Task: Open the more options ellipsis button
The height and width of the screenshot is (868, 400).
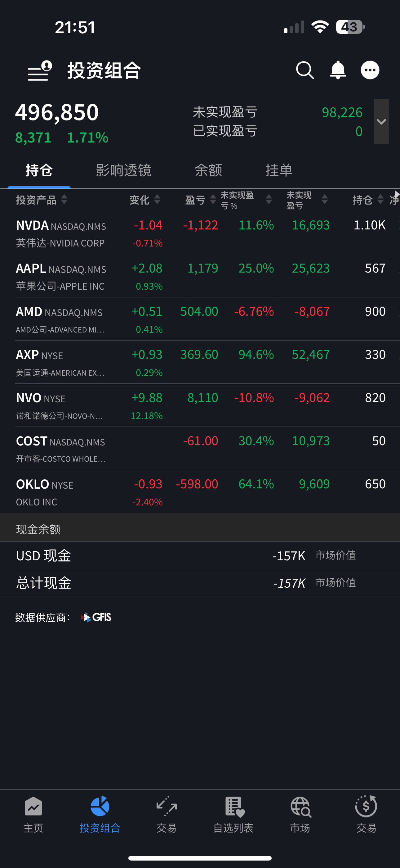Action: pyautogui.click(x=370, y=70)
